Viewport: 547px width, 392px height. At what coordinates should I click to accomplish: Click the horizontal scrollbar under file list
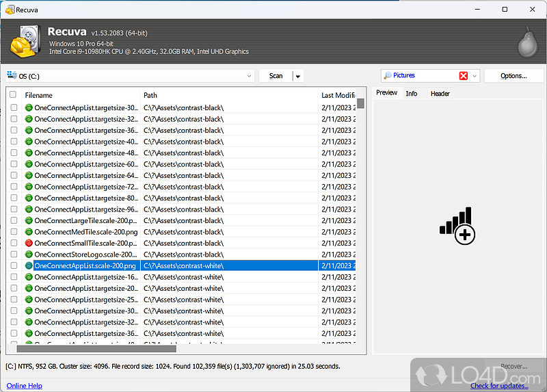click(96, 349)
